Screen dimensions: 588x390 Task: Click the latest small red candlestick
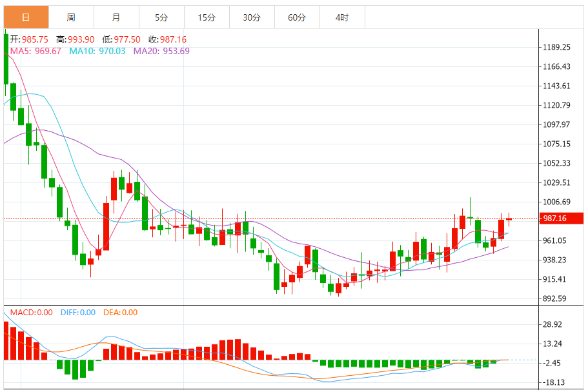(x=509, y=219)
